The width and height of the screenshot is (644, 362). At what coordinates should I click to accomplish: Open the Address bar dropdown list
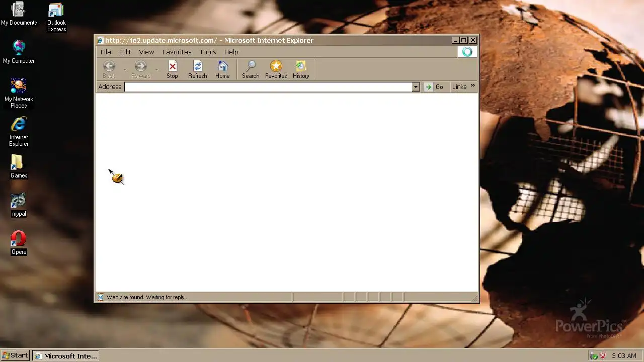[x=416, y=87]
